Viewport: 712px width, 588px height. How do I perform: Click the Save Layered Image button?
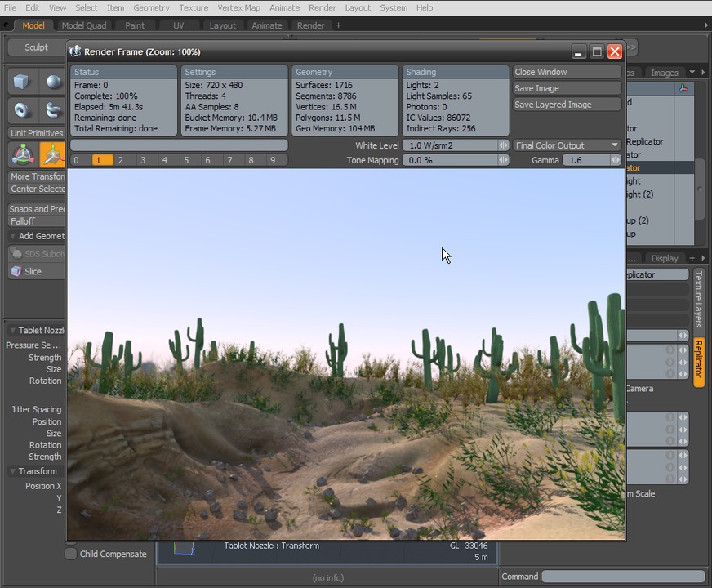pyautogui.click(x=566, y=104)
